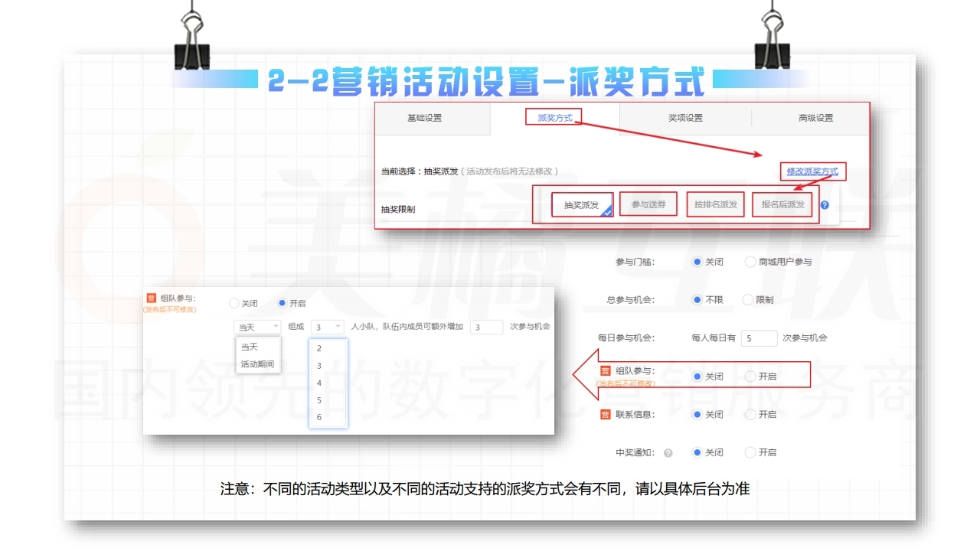
Task: Open the 当天 period dropdown
Action: pos(258,327)
